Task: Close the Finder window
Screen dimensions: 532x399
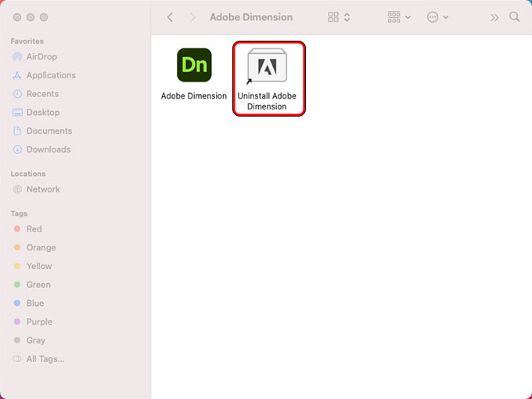Action: (17, 17)
